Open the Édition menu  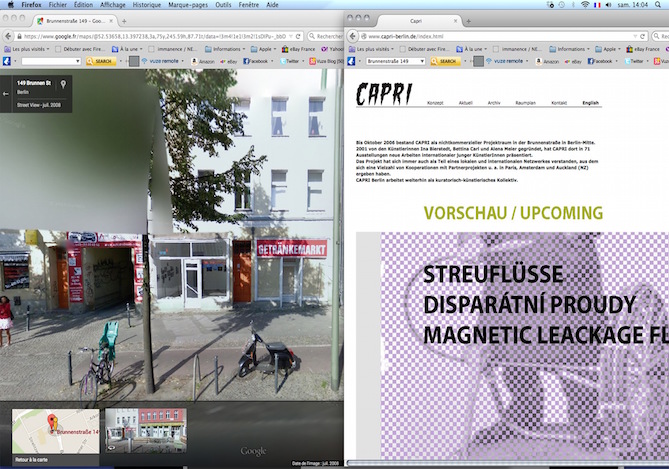[x=83, y=5]
